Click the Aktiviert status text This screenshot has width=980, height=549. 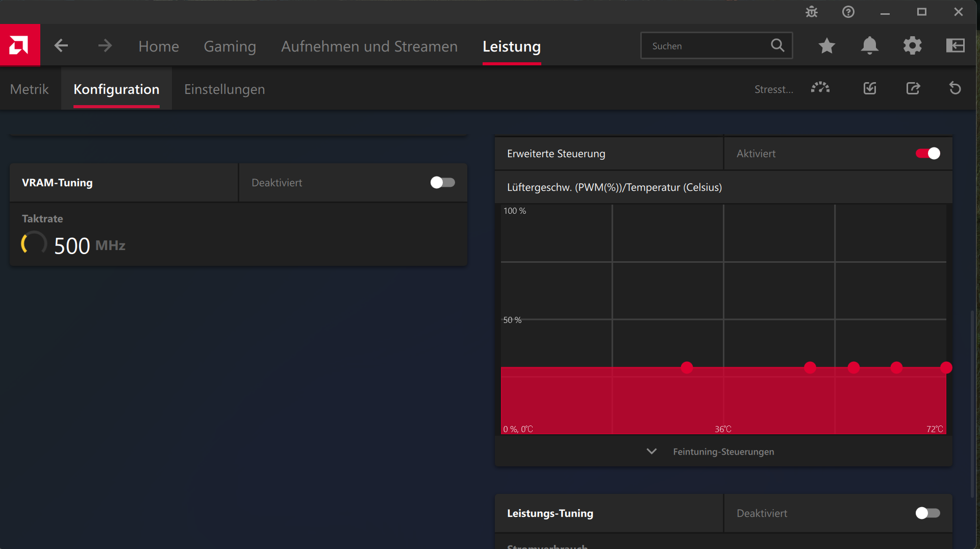pyautogui.click(x=756, y=154)
